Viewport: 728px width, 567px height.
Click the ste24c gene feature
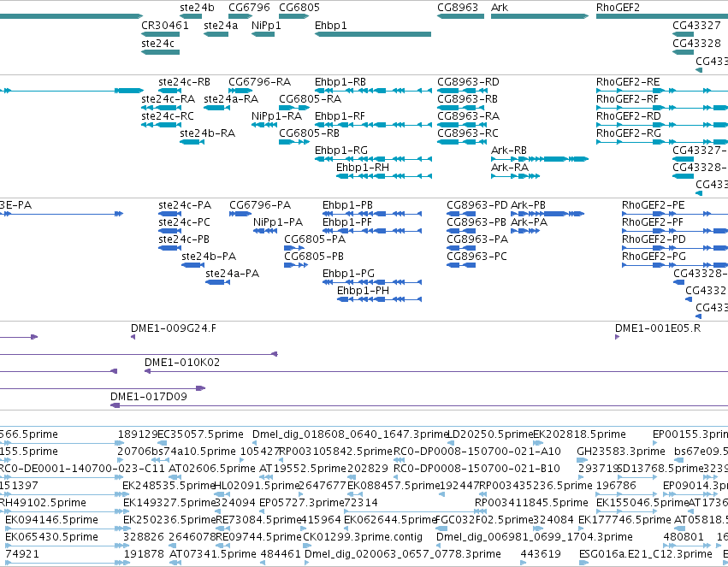[160, 52]
